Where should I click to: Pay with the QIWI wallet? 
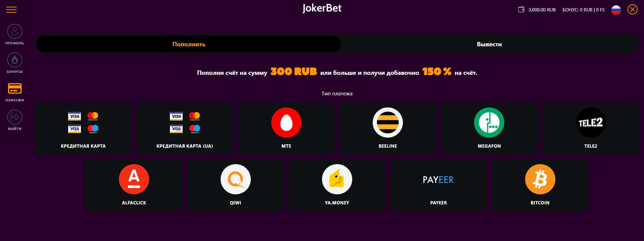tap(235, 180)
